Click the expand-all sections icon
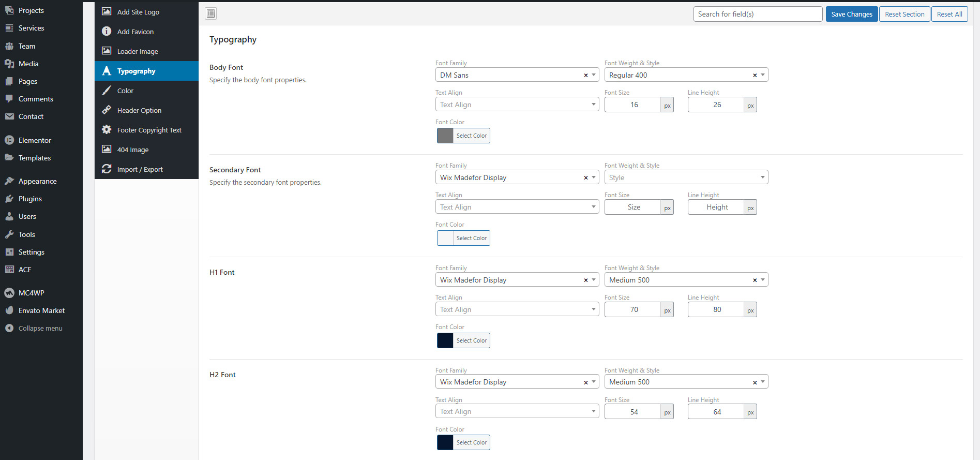The image size is (980, 460). pos(210,13)
